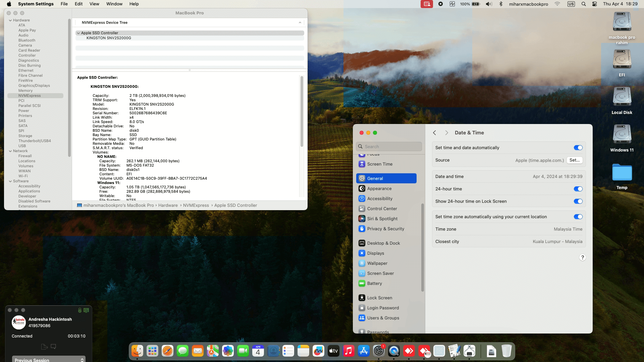Open Spotlight search in the menu bar
This screenshot has height=362, width=644.
click(584, 4)
